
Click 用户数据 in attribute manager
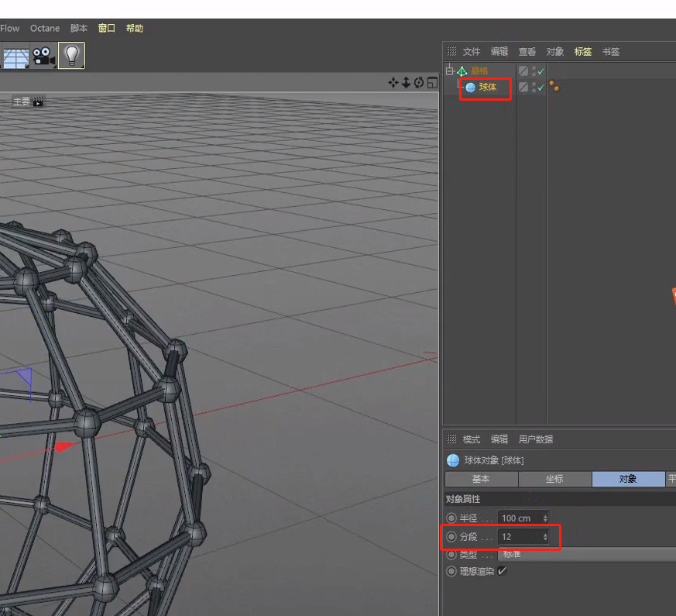[x=535, y=439]
